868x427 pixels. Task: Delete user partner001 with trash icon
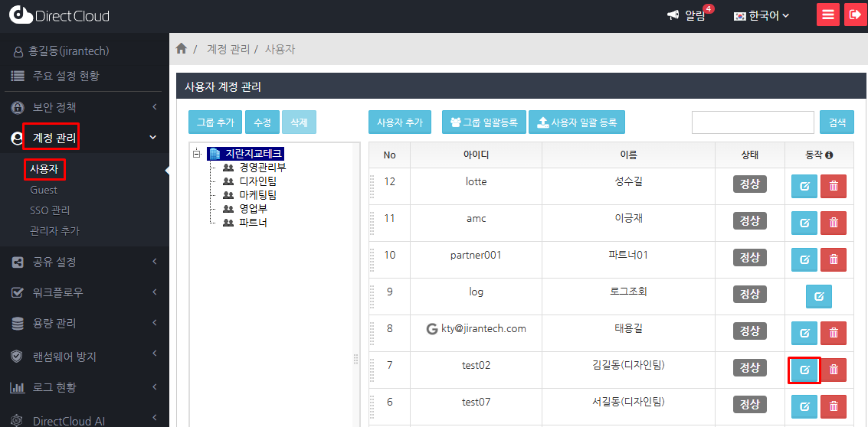coord(834,259)
